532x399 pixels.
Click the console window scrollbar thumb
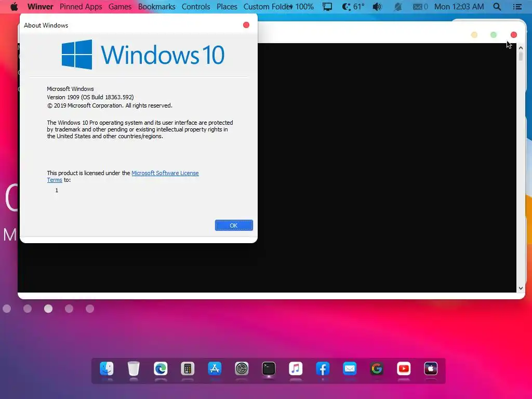click(x=521, y=57)
